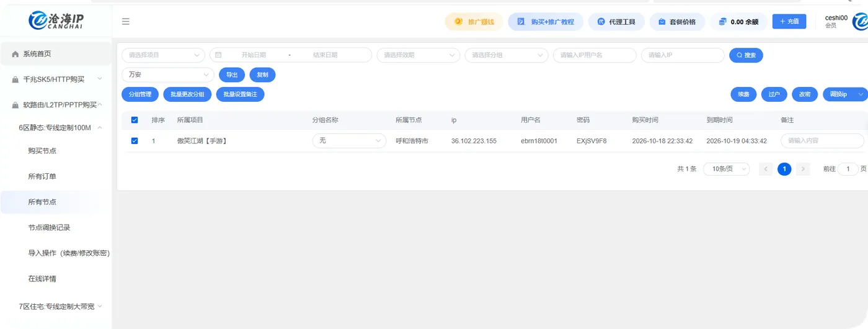Click the 呼和浩特市 node cell
Image resolution: width=868 pixels, height=329 pixels.
point(412,141)
